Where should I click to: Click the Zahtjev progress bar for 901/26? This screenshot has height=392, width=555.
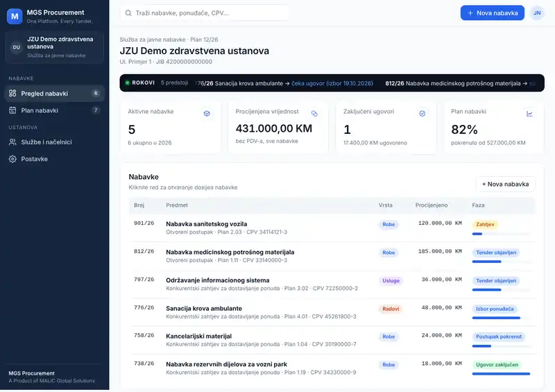coord(501,234)
